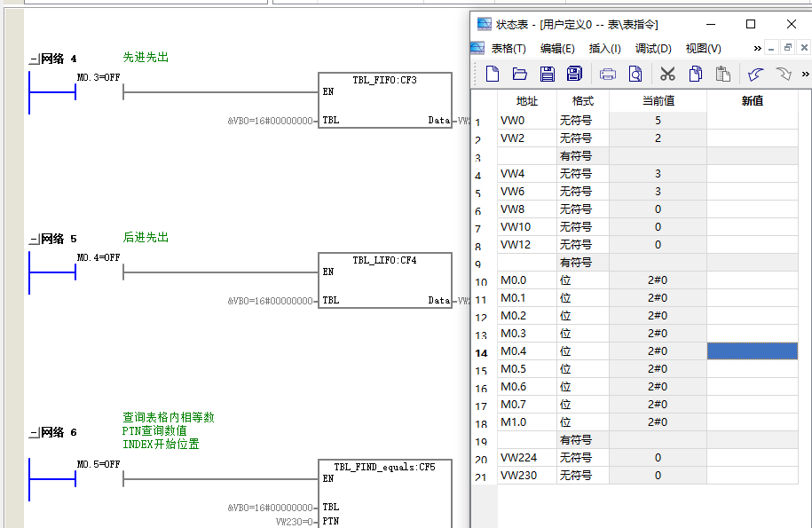Select the TBL_LIFO:CF4 instruction box

(385, 280)
